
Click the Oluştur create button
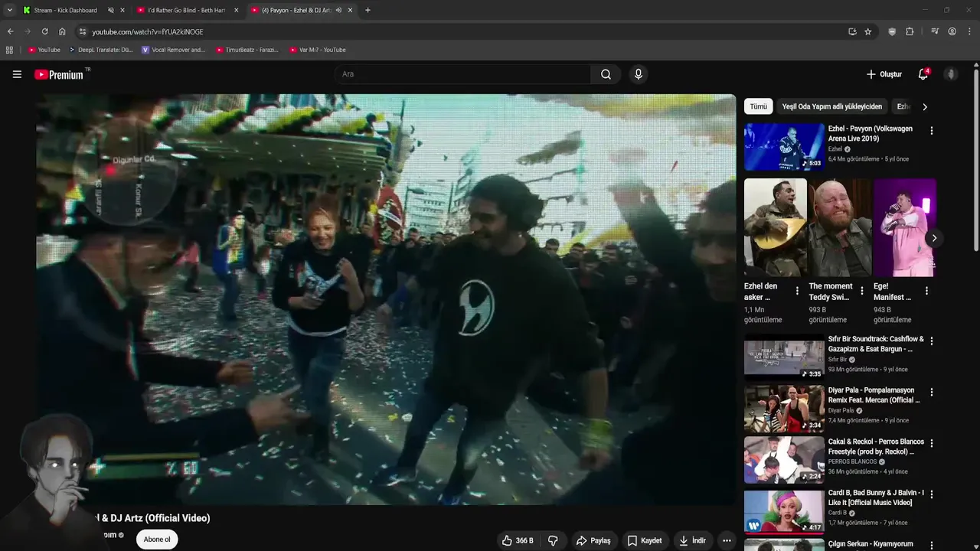(x=884, y=74)
